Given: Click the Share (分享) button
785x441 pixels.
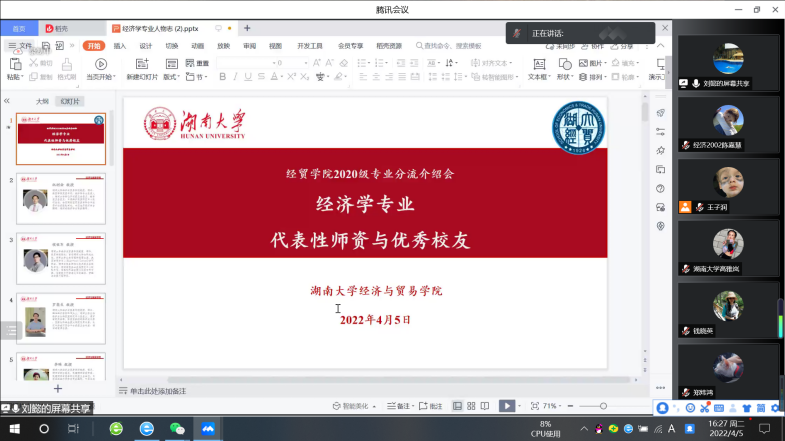Looking at the screenshot, I should [622, 46].
